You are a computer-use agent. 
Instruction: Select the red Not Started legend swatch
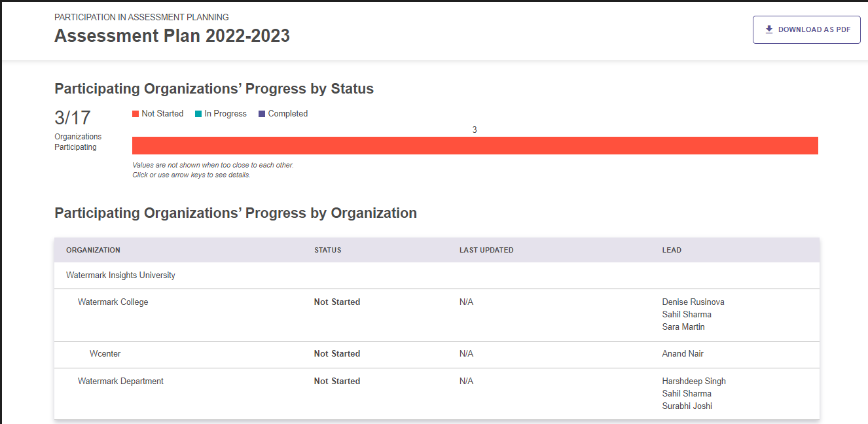(x=136, y=114)
